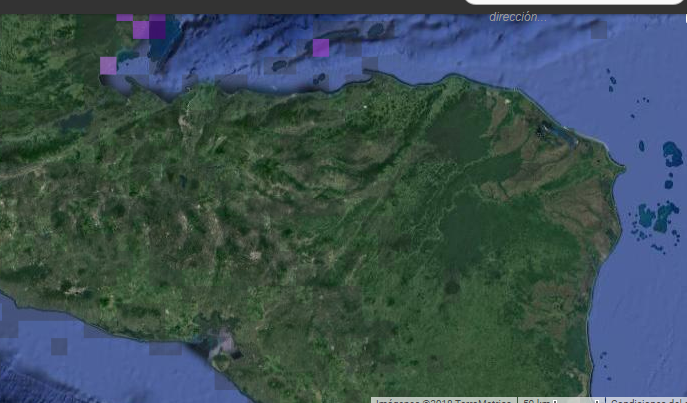This screenshot has height=403, width=687.
Task: Click the grey cell on the north shoreline
Action: [231, 82]
